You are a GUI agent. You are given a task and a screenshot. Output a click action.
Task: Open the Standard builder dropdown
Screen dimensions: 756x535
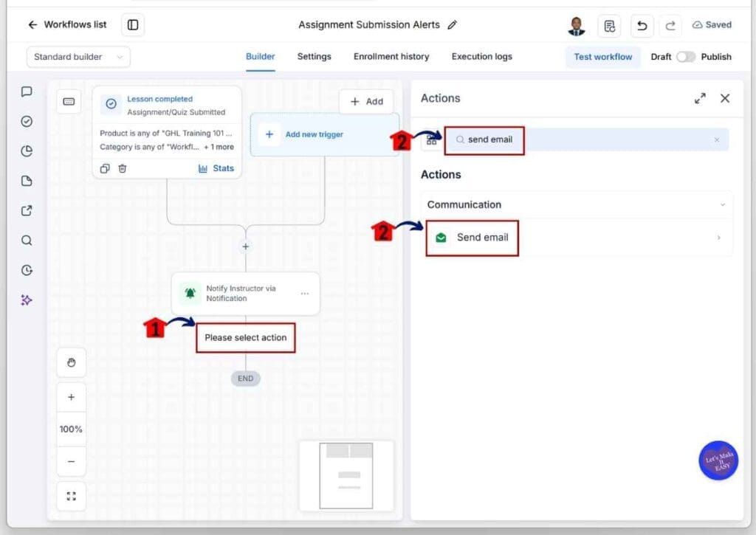click(78, 57)
